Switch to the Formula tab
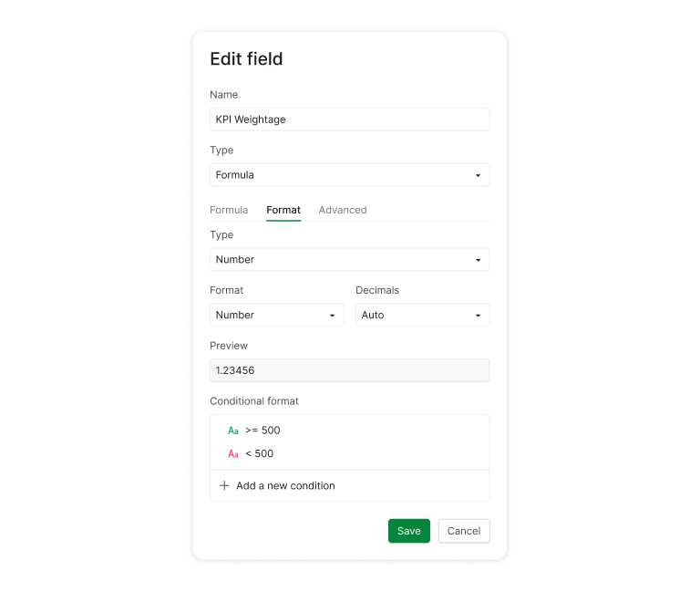Image resolution: width=700 pixels, height=602 pixels. tap(229, 210)
